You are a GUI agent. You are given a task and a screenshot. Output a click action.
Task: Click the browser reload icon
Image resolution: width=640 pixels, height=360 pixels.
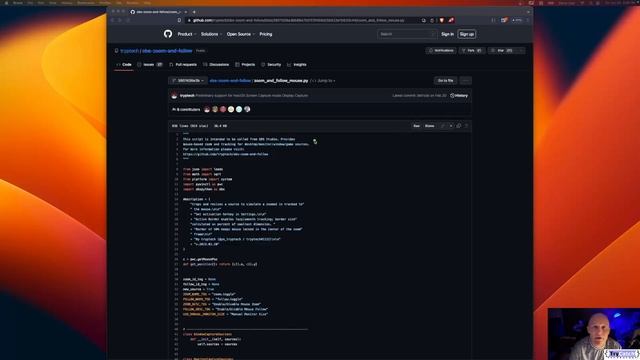point(128,20)
